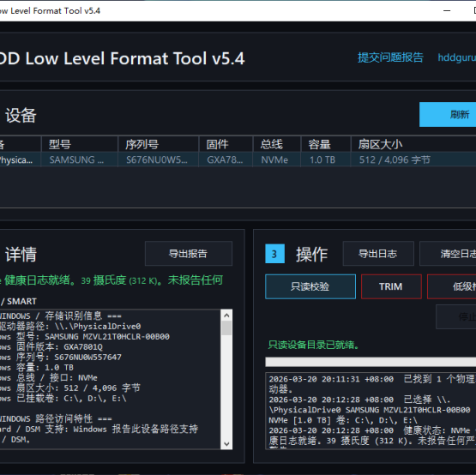
Task: Open the hddguru link
Action: click(456, 57)
